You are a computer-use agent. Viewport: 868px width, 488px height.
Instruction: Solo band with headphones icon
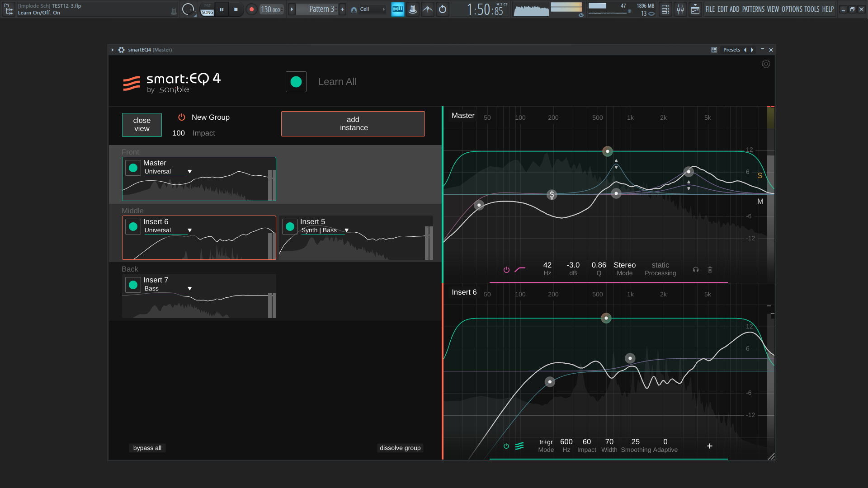696,270
